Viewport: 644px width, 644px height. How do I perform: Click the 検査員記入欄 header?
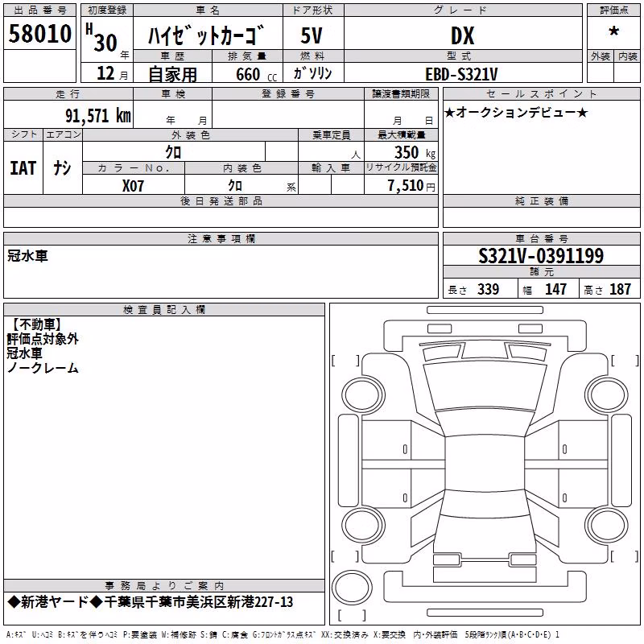164,310
